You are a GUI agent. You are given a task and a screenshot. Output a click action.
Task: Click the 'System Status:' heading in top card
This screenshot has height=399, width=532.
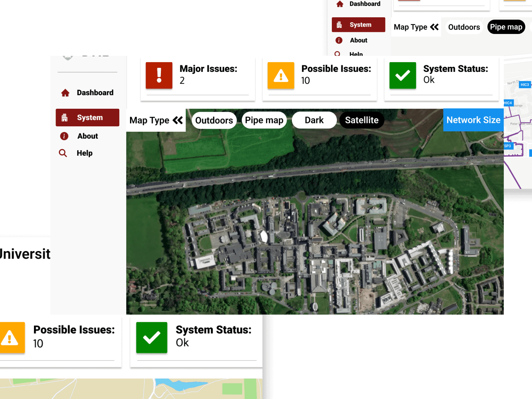coord(456,69)
